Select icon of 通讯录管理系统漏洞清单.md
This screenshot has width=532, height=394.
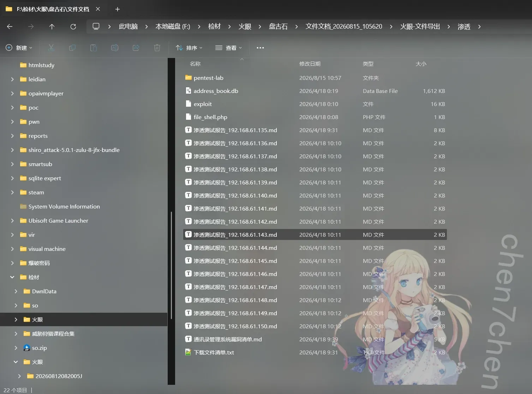[x=189, y=339]
